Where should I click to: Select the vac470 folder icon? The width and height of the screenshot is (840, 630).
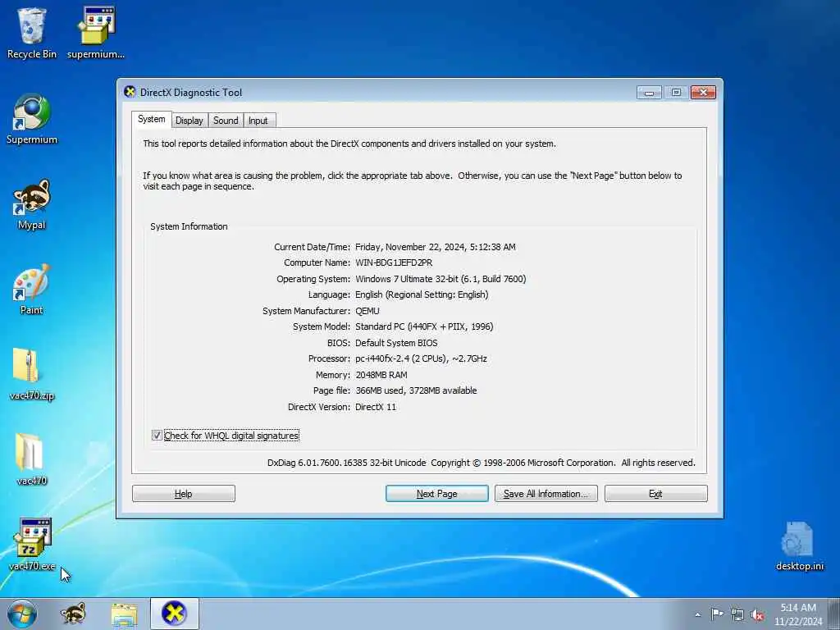click(32, 459)
